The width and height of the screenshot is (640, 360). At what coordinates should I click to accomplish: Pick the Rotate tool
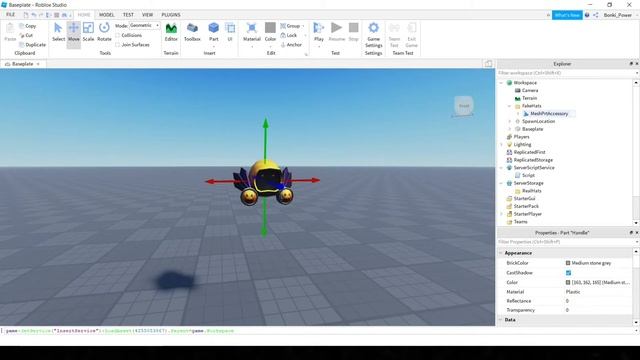(104, 32)
